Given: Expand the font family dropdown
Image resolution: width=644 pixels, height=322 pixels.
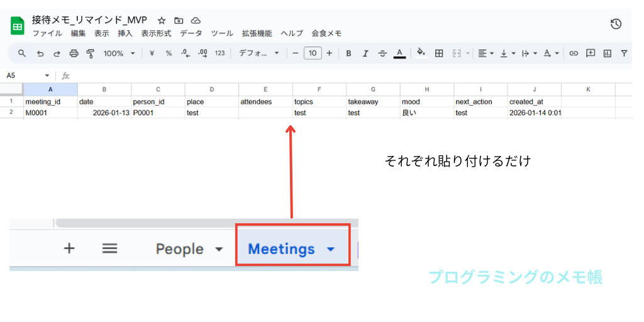Looking at the screenshot, I should pos(258,53).
